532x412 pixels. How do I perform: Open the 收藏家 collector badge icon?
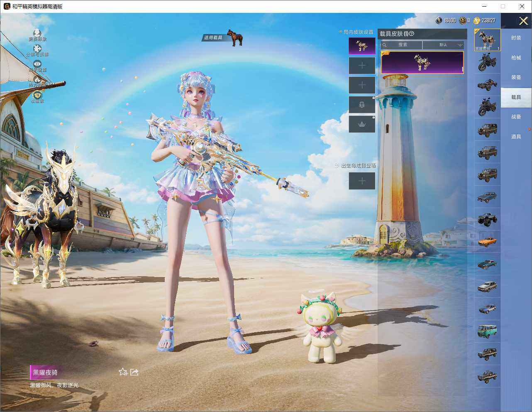[x=37, y=95]
